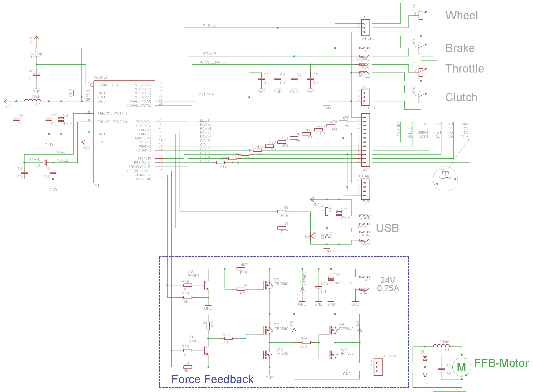Select the C12 1000mk/35V capacitor symbol
533x392 pixels.
click(331, 279)
